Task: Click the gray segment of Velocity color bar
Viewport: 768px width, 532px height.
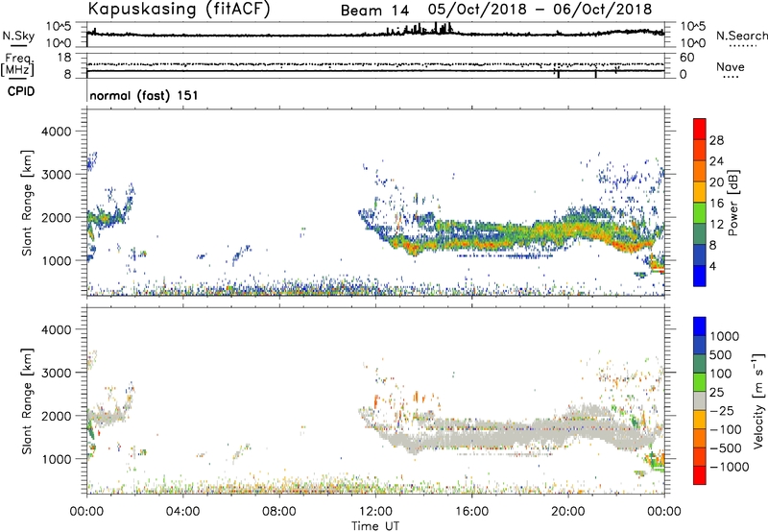Action: tap(700, 400)
